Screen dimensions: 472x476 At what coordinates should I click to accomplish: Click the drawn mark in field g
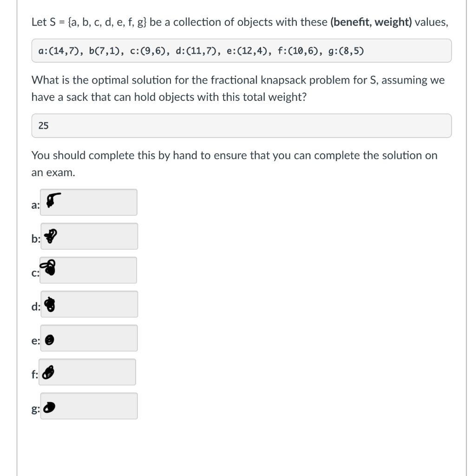coord(48,407)
